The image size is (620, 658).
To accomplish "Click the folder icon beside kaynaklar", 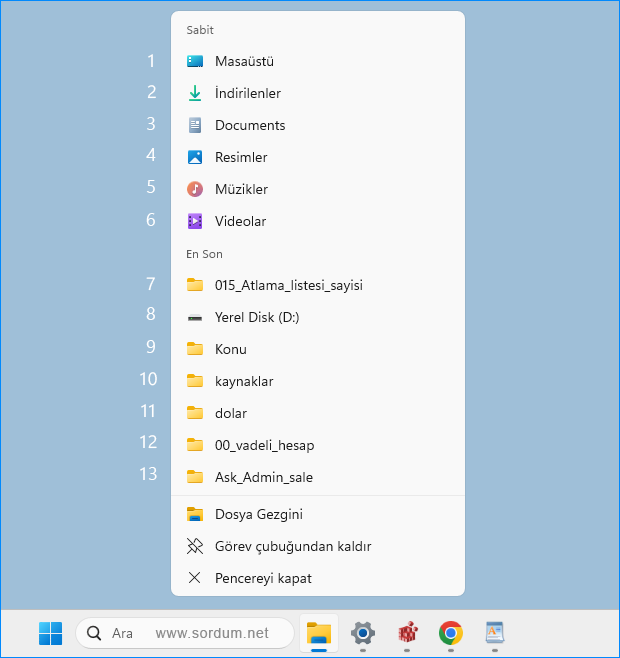I will (x=195, y=381).
